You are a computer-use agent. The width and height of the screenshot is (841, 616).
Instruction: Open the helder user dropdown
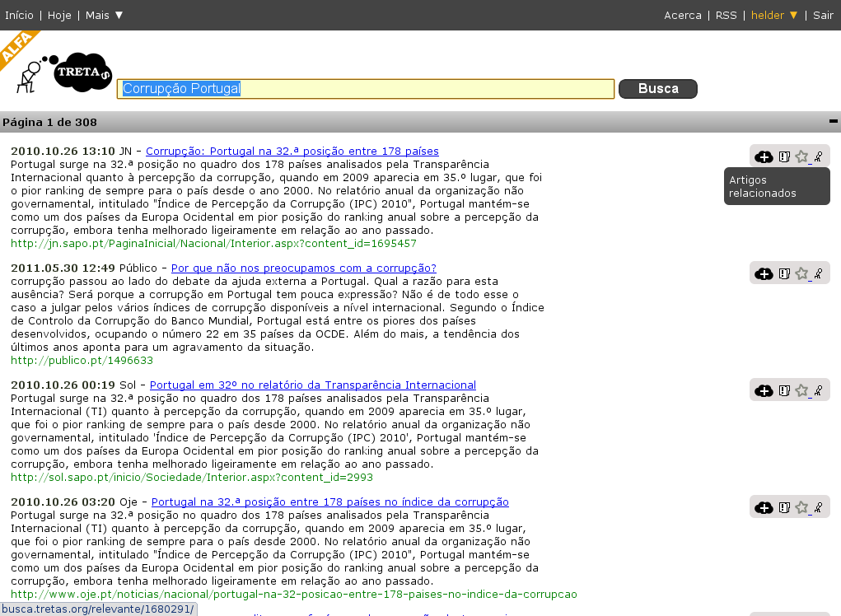click(x=774, y=15)
